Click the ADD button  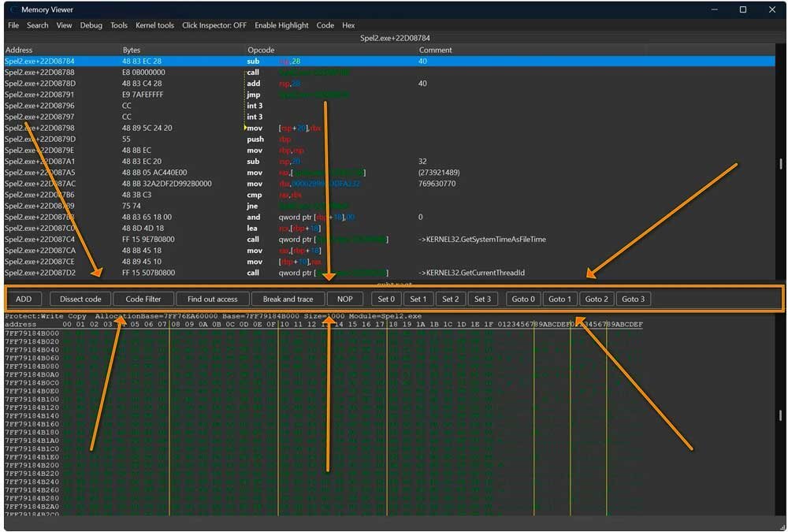coord(24,299)
